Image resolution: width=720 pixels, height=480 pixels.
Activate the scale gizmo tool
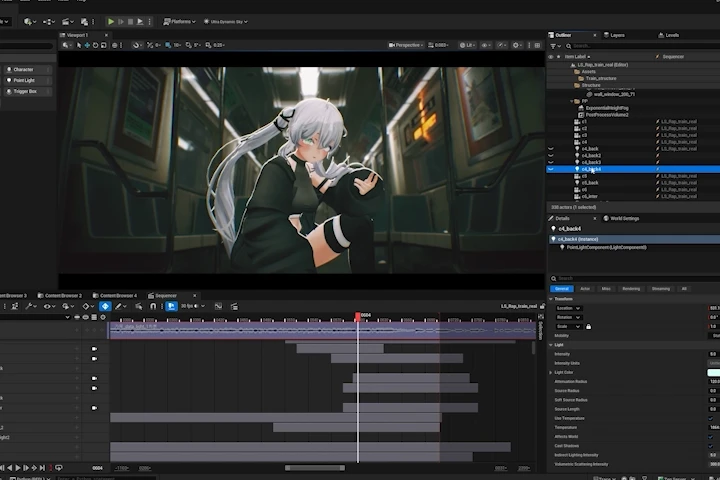[104, 45]
